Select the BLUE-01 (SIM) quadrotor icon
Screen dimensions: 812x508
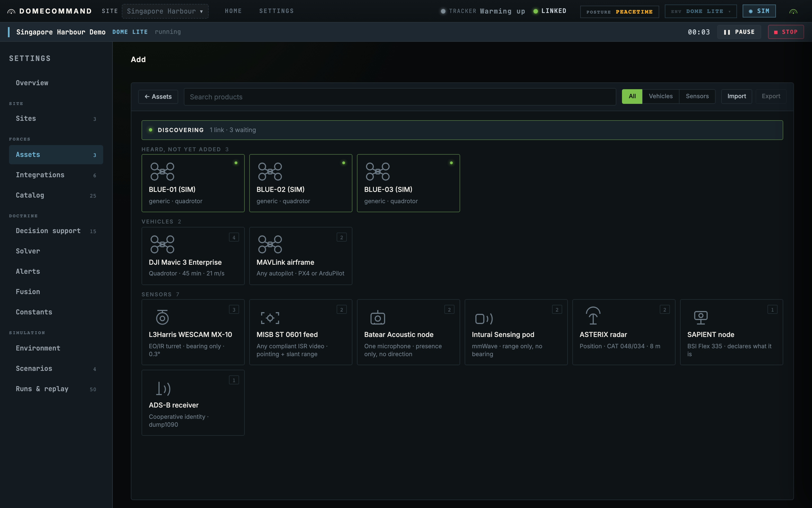coord(162,171)
